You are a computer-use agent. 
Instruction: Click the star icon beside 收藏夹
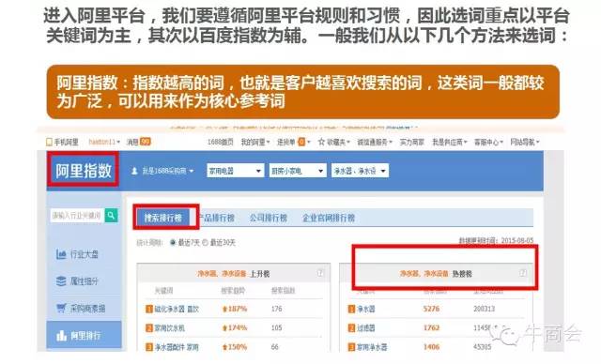[x=321, y=142]
